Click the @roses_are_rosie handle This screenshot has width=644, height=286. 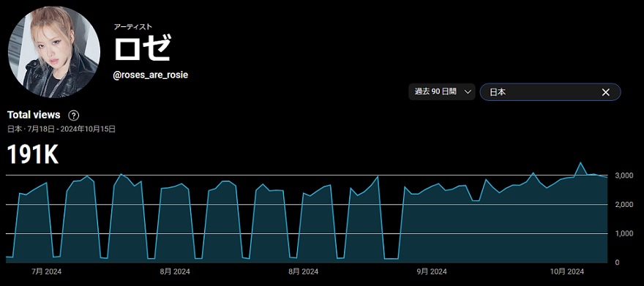tap(151, 75)
